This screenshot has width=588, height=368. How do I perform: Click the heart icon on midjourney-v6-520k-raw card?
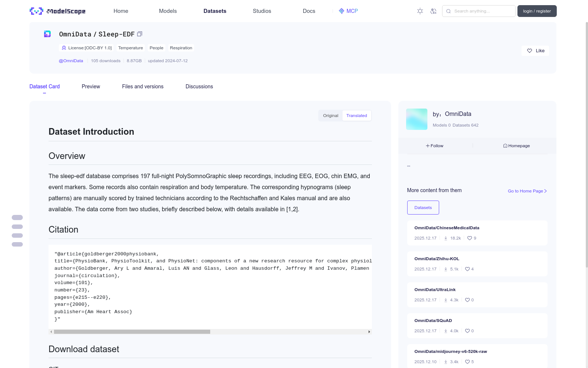click(x=467, y=362)
